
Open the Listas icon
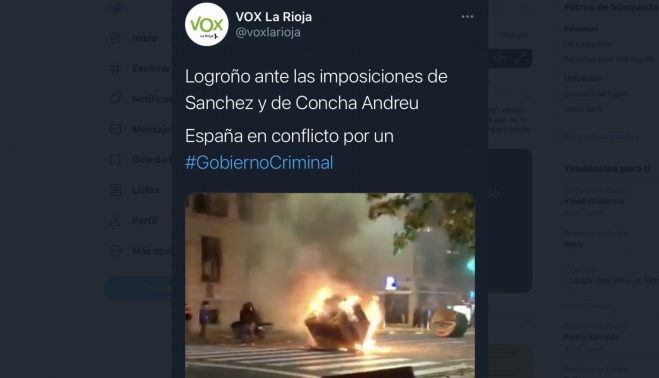pyautogui.click(x=115, y=190)
